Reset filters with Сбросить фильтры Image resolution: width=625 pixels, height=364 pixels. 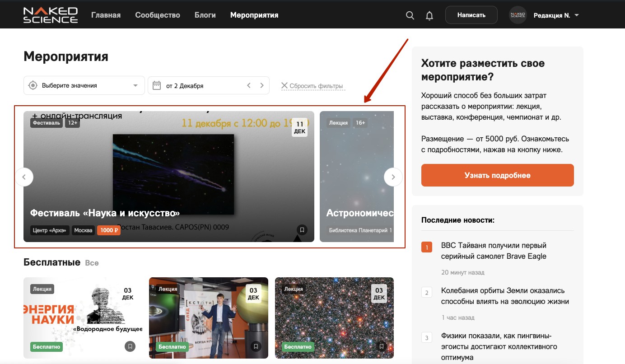pyautogui.click(x=312, y=86)
